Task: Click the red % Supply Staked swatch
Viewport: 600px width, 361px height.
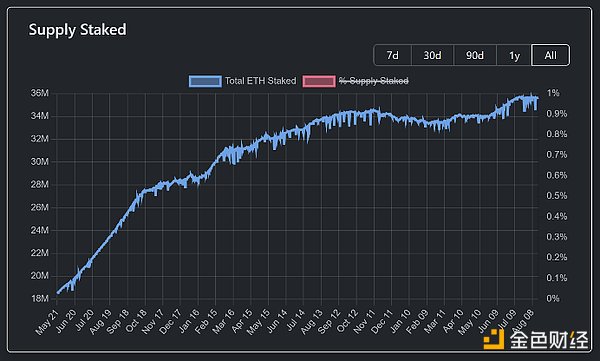Action: (x=319, y=81)
